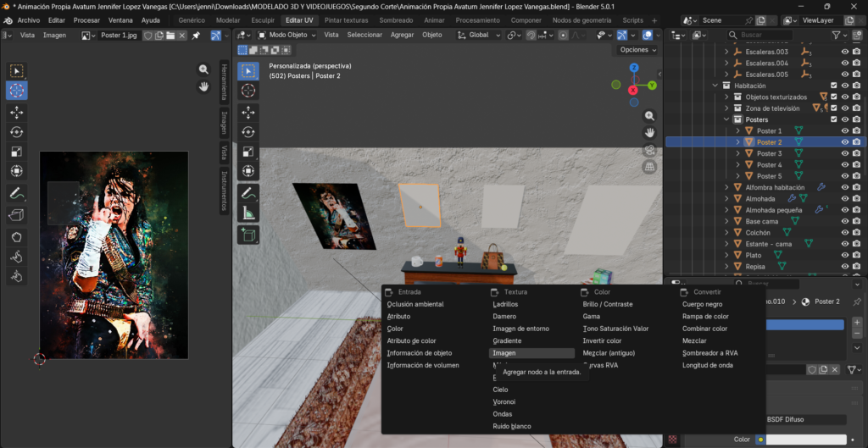Click the zoom magnifier in the UV editor

(x=203, y=69)
